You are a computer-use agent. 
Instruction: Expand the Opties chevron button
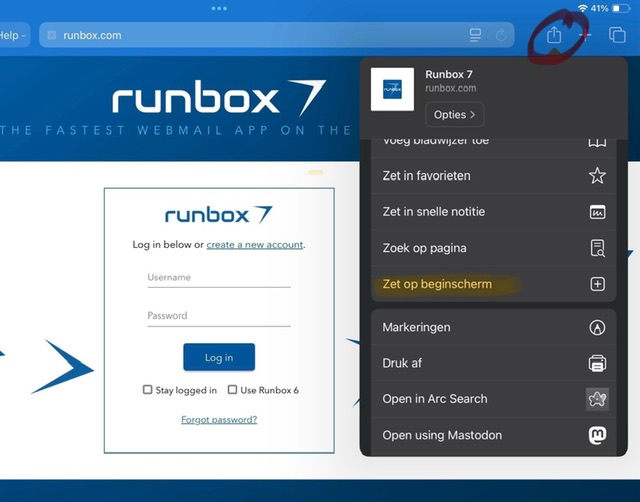click(x=455, y=115)
